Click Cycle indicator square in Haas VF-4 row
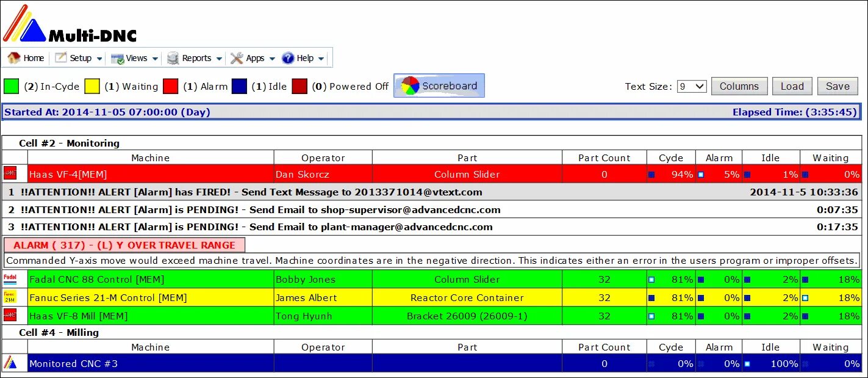 [x=651, y=175]
